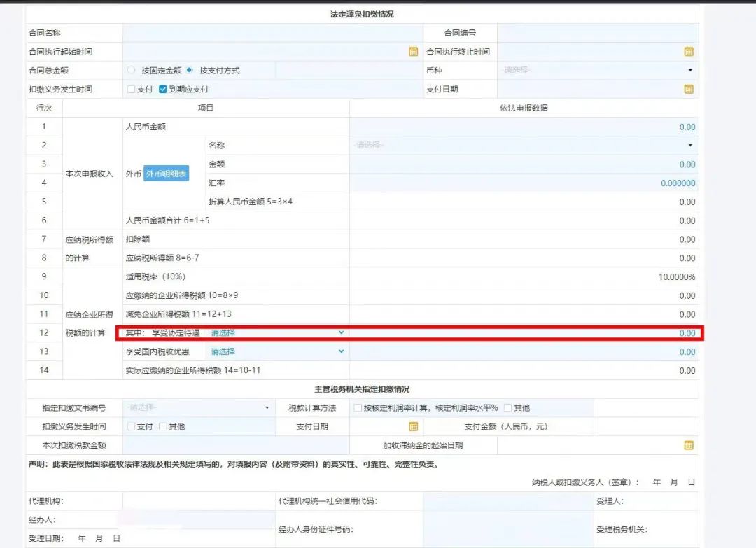Uncheck the 到期应支付 checkbox
This screenshot has width=756, height=548.
click(x=163, y=90)
